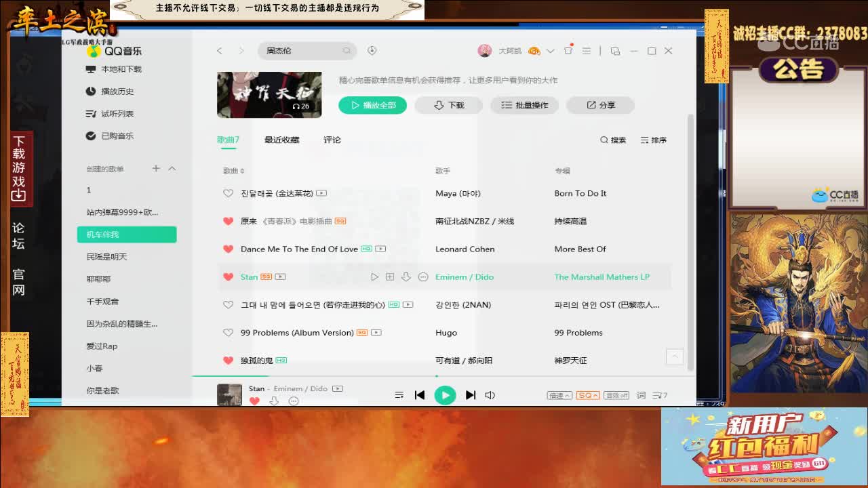Open more options for Stan row

point(423,277)
